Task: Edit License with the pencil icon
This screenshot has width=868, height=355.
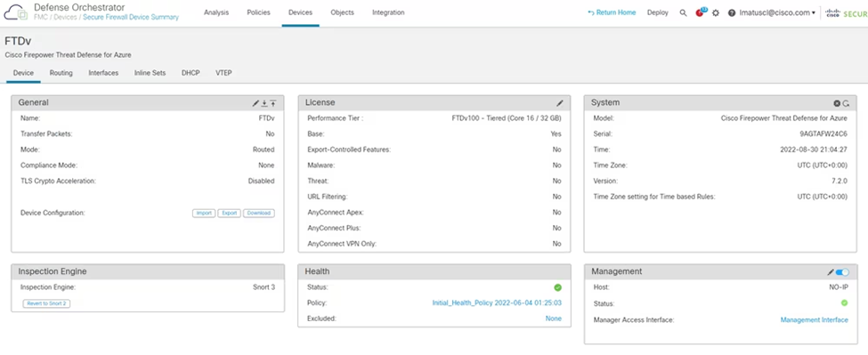Action: 560,103
